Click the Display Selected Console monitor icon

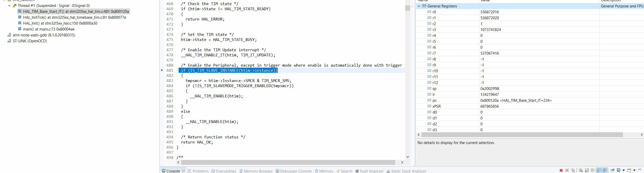click(618, 170)
